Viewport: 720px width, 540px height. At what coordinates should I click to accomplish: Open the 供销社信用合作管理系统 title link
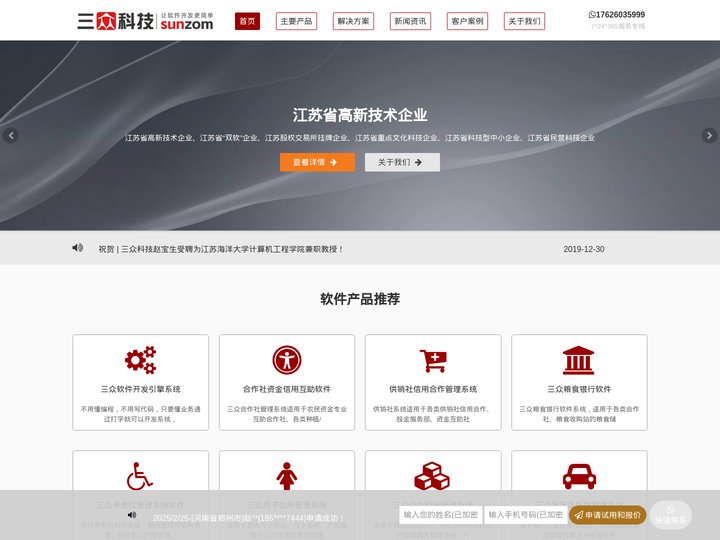click(433, 389)
